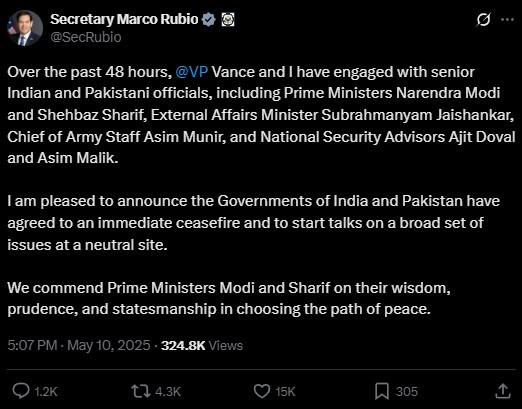Open the Secretary Marco Rubio display name

[124, 19]
